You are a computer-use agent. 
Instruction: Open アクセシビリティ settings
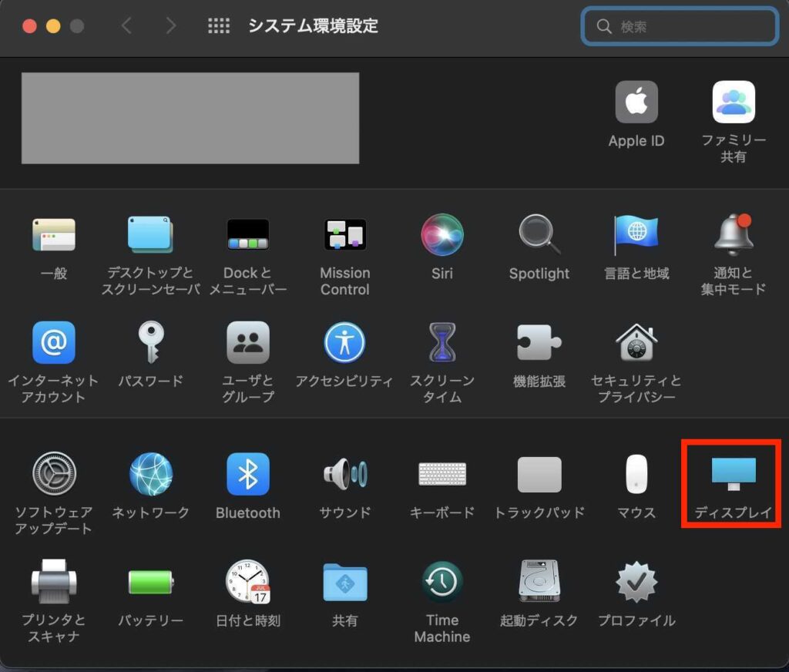[x=344, y=342]
